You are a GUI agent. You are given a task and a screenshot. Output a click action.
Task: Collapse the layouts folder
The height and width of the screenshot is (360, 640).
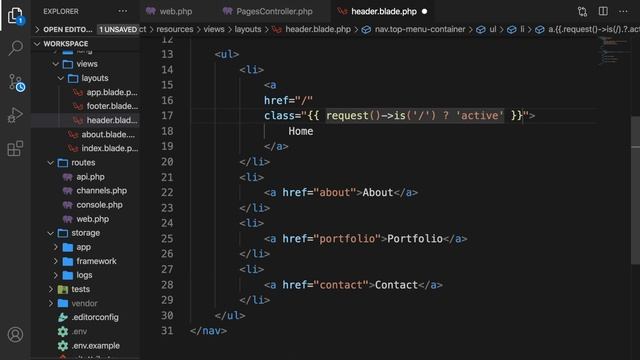pos(60,78)
